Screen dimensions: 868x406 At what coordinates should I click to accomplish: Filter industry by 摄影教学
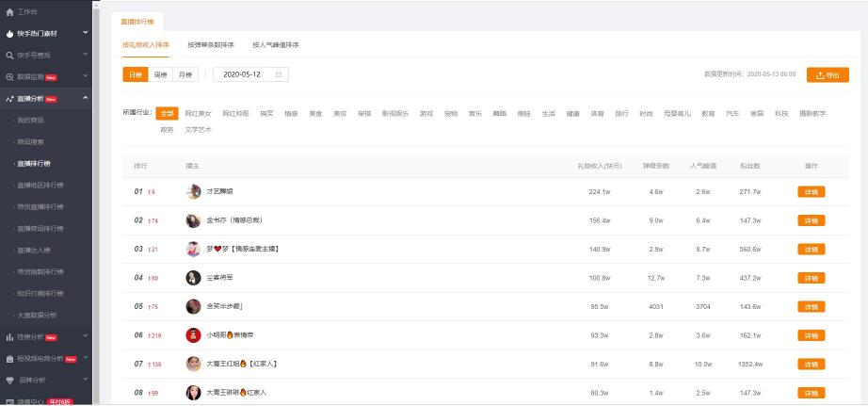click(812, 114)
